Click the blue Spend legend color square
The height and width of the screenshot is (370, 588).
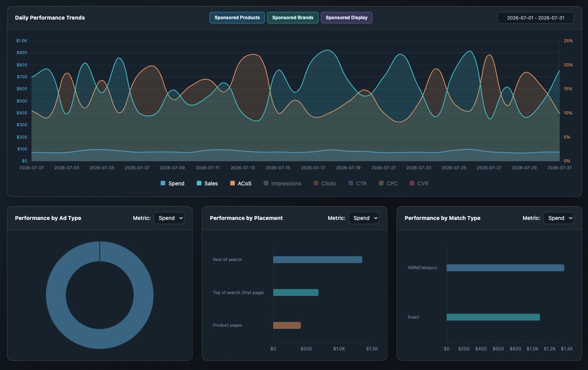point(163,183)
